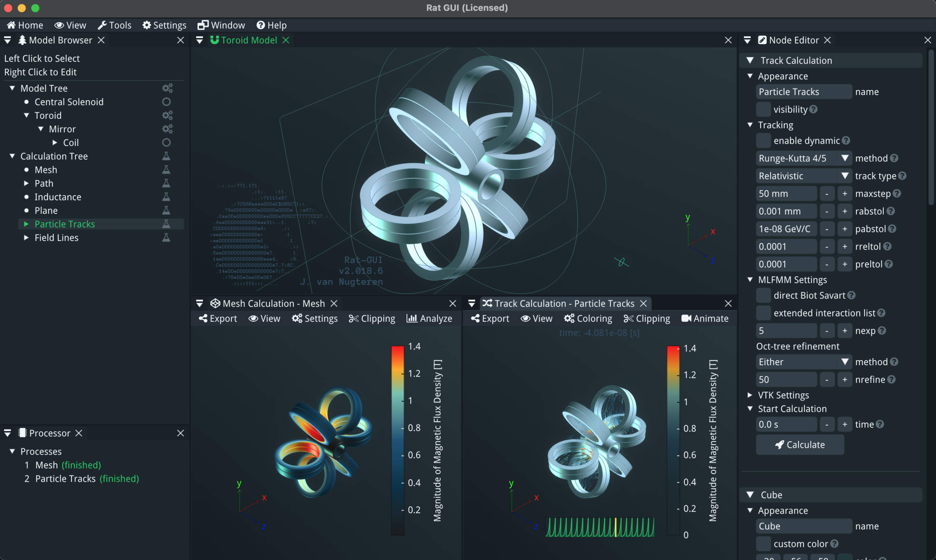Open the Tools menu

pos(115,25)
